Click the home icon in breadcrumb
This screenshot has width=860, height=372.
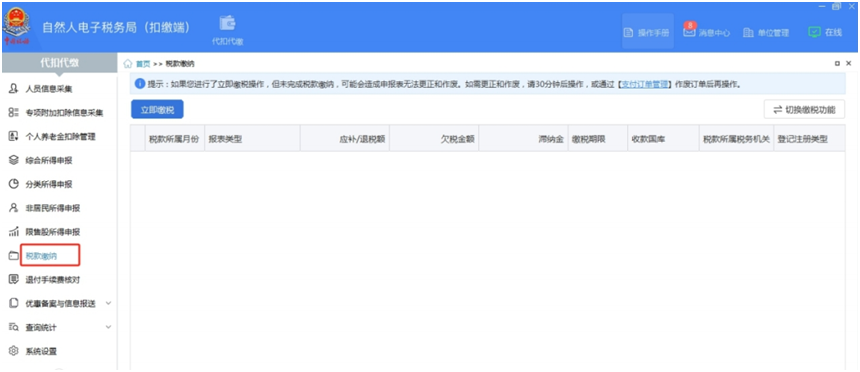[x=128, y=64]
